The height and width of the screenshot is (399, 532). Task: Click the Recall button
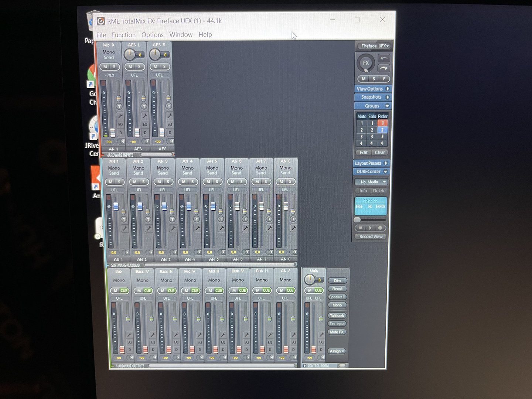tap(337, 289)
